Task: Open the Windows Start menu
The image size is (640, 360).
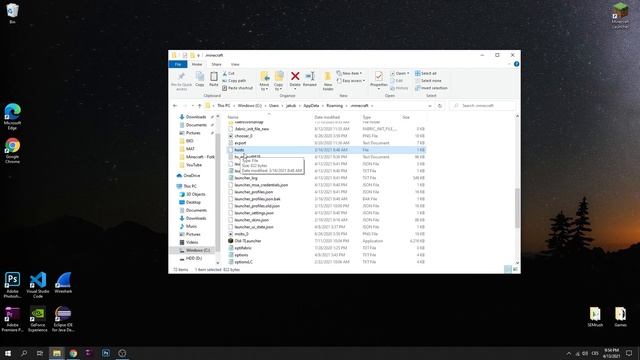Action: tap(8, 353)
